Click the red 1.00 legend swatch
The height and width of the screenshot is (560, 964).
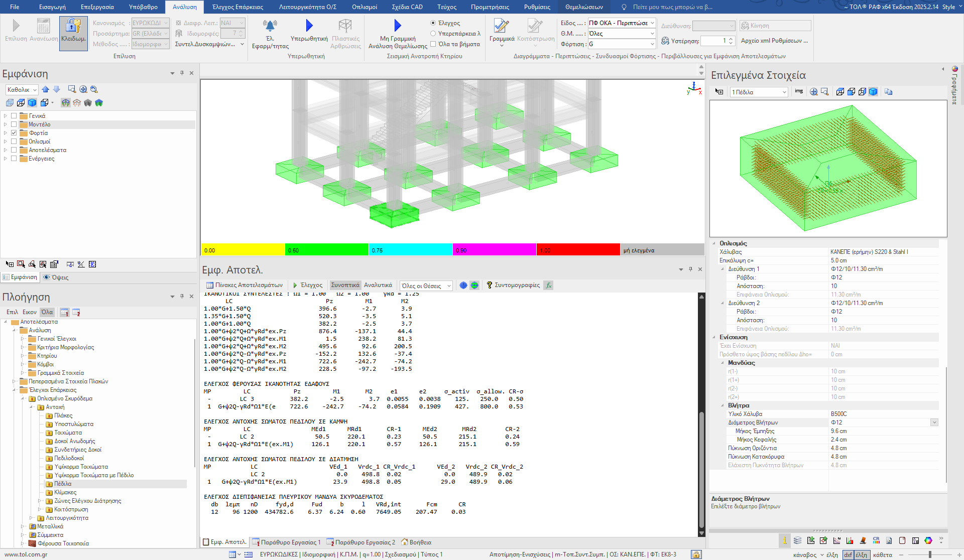(578, 250)
